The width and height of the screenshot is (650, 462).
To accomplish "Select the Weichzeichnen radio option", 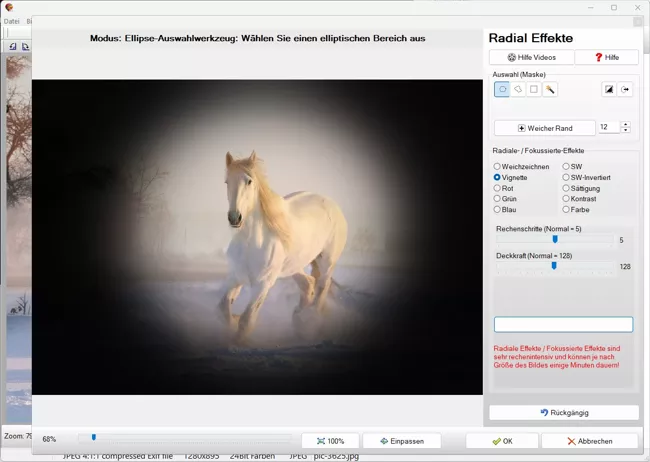I will pos(497,166).
